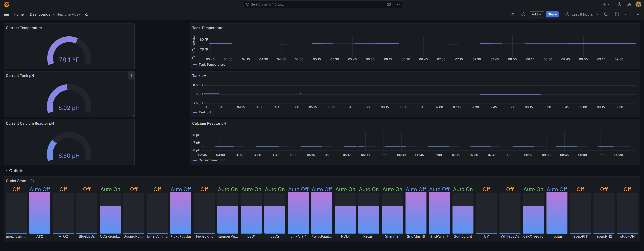This screenshot has height=251, width=644.
Task: Click the Share dashboard button
Action: [x=552, y=14]
